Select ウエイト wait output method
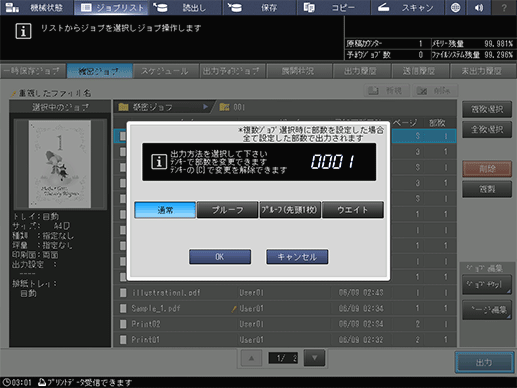517x388 pixels. (353, 210)
